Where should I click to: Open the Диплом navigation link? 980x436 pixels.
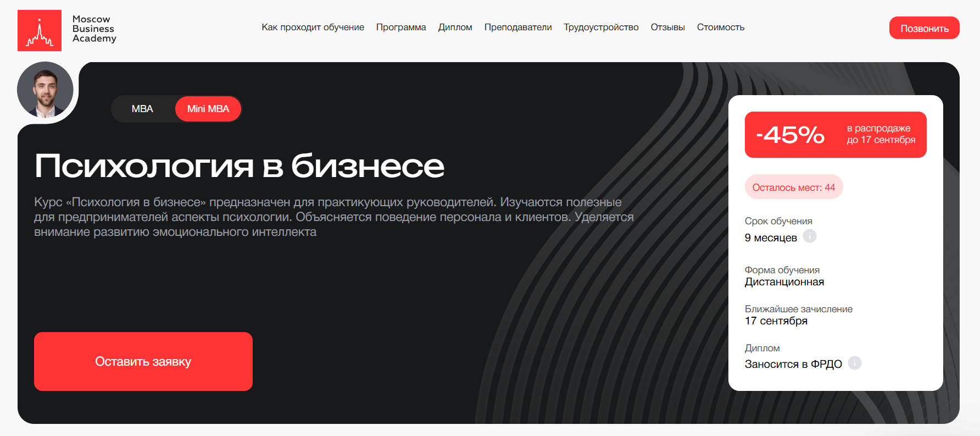pos(455,27)
